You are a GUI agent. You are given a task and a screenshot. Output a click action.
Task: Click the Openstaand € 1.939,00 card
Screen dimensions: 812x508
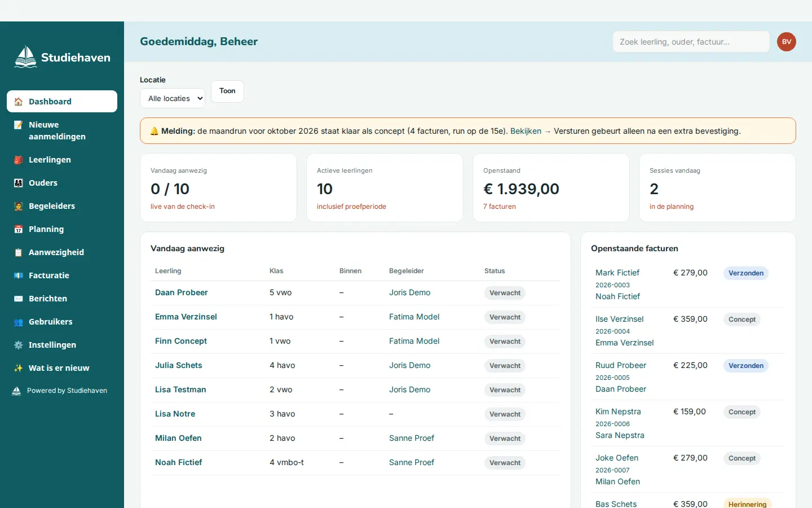551,188
